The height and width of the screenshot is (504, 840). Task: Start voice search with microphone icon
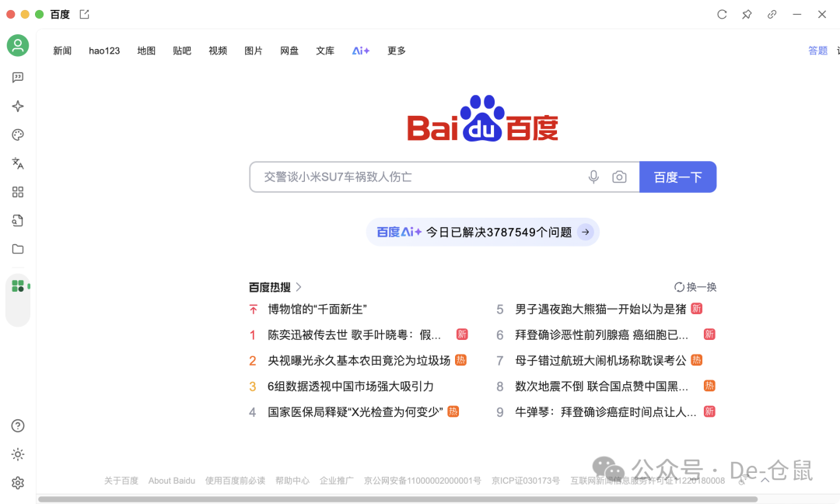pos(593,177)
